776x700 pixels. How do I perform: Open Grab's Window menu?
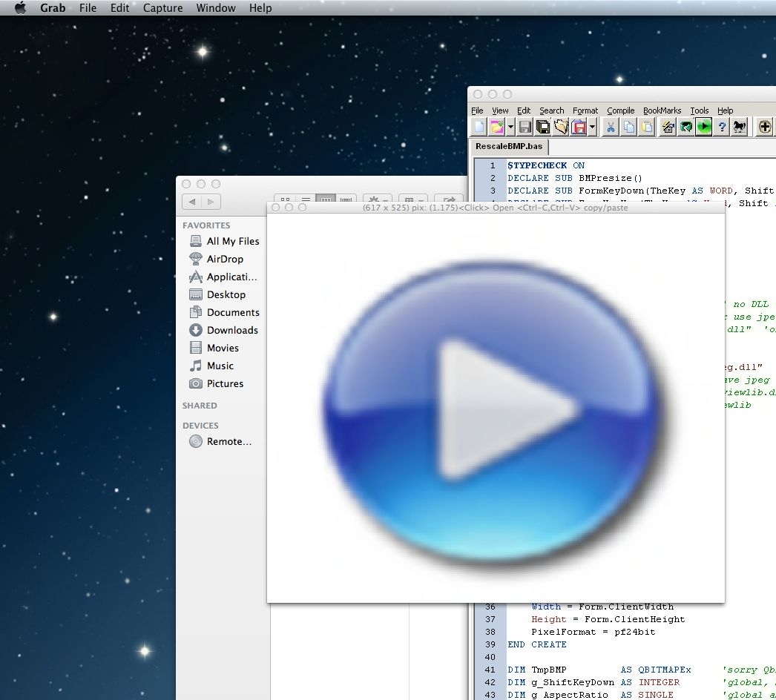[216, 8]
